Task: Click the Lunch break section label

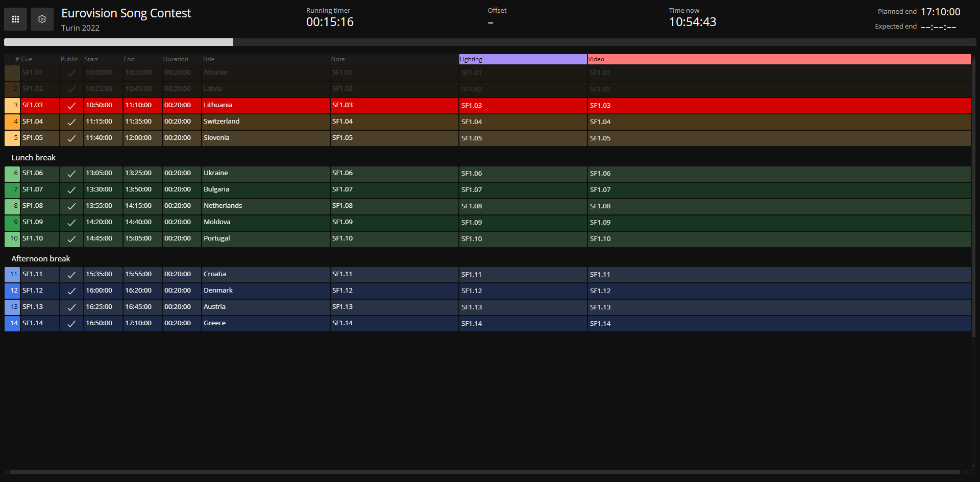Action: click(x=34, y=157)
